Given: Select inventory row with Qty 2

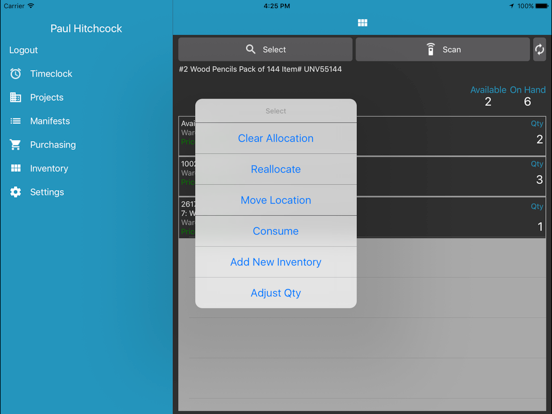Looking at the screenshot, I should click(362, 136).
